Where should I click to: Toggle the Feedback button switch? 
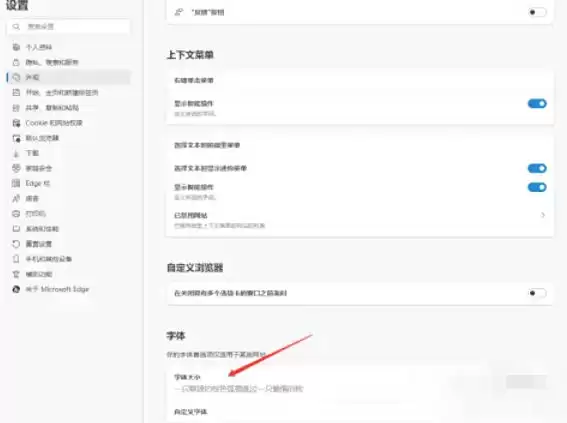537,12
